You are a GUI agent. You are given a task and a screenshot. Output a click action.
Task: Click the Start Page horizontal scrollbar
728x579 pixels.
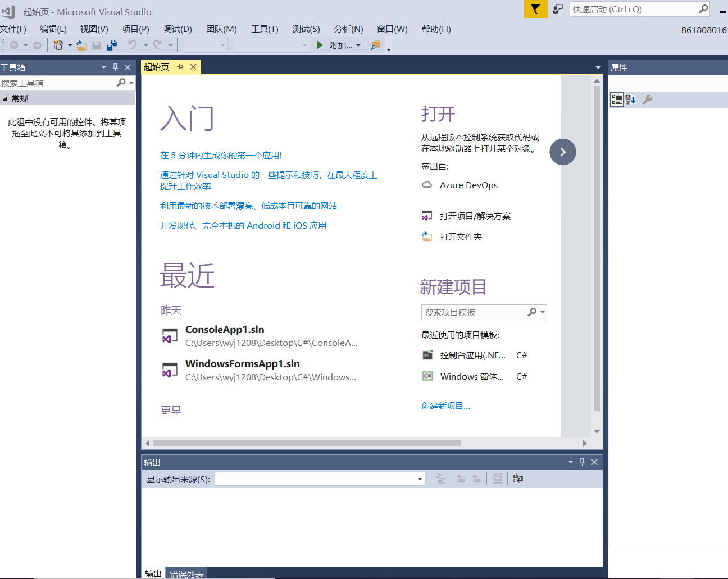coord(307,443)
